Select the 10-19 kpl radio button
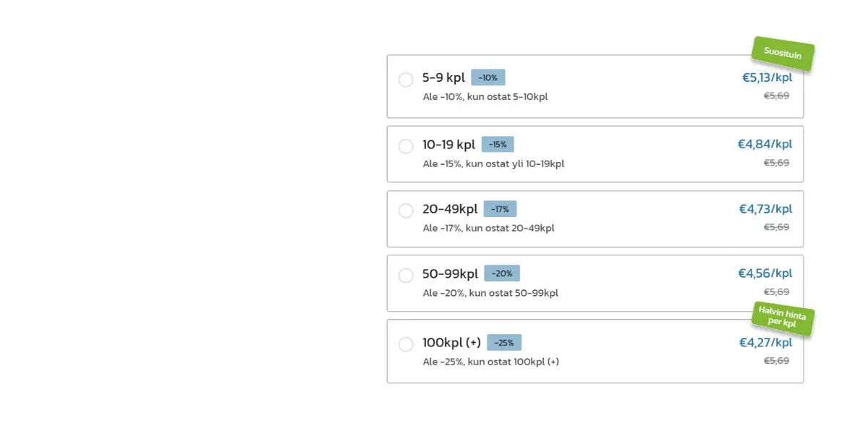 point(406,146)
